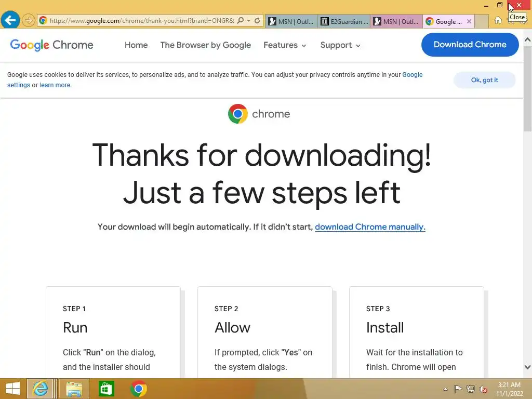Click the Chrome favicon in address bar

pyautogui.click(x=43, y=21)
